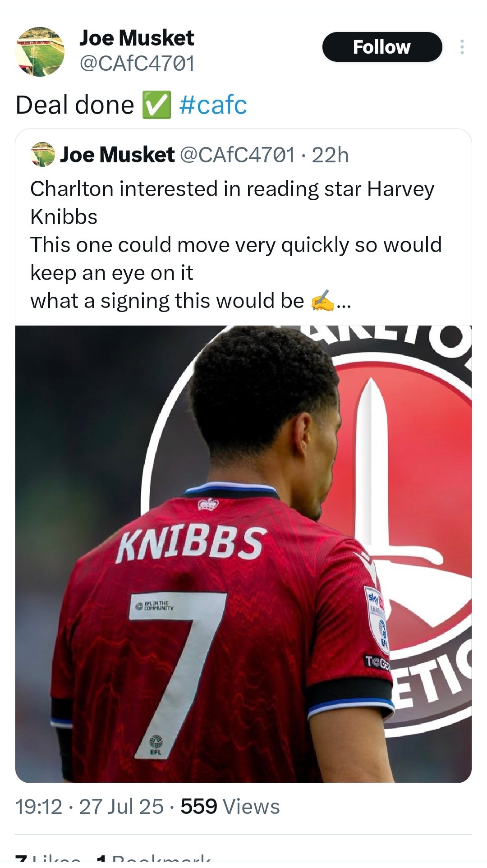Screen dimensions: 487x868
Task: Click the Joe Musket display name at top
Action: [x=137, y=38]
